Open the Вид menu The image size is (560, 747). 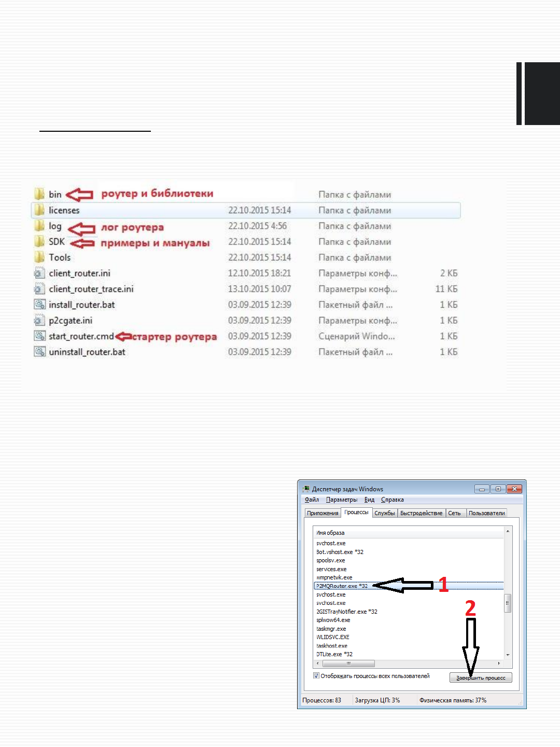369,500
